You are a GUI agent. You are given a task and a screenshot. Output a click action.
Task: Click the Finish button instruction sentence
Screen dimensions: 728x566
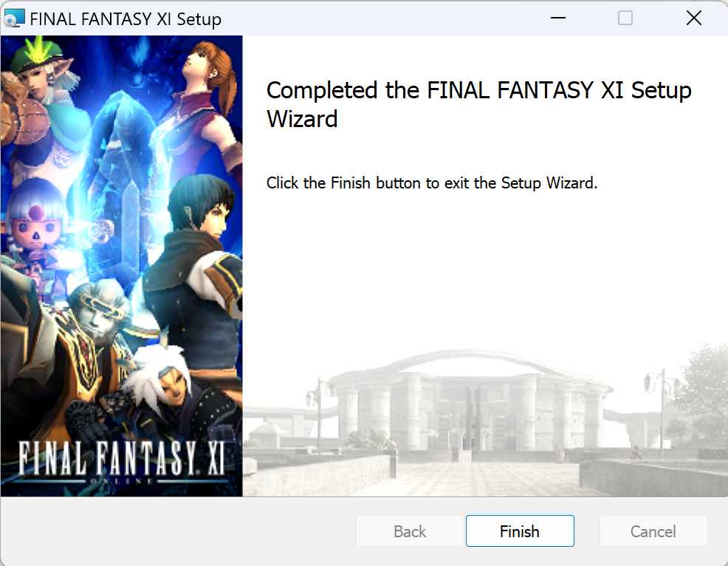tap(432, 183)
